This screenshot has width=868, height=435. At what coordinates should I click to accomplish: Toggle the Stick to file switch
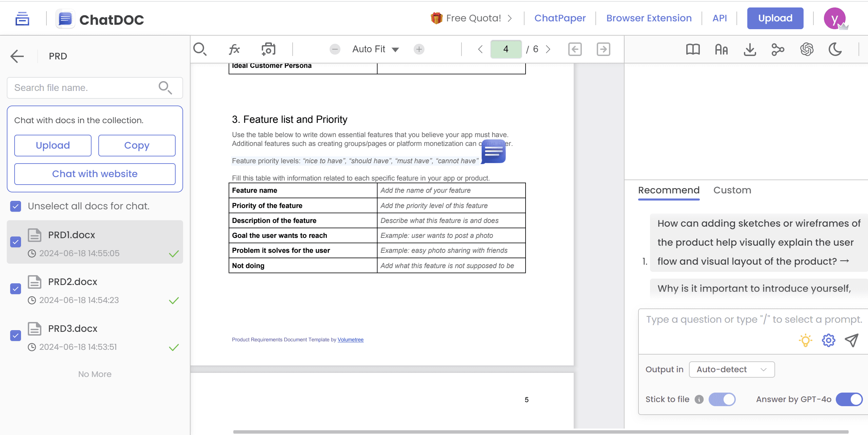722,399
